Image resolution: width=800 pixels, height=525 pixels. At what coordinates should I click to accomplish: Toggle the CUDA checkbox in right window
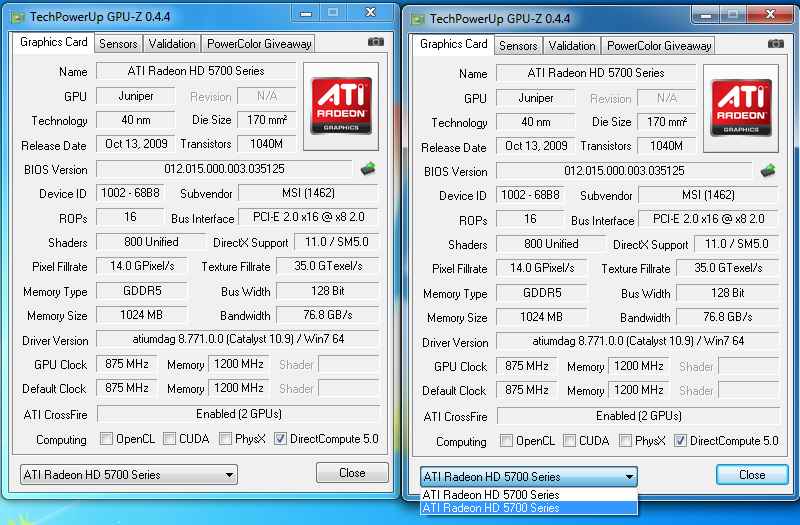click(x=570, y=441)
